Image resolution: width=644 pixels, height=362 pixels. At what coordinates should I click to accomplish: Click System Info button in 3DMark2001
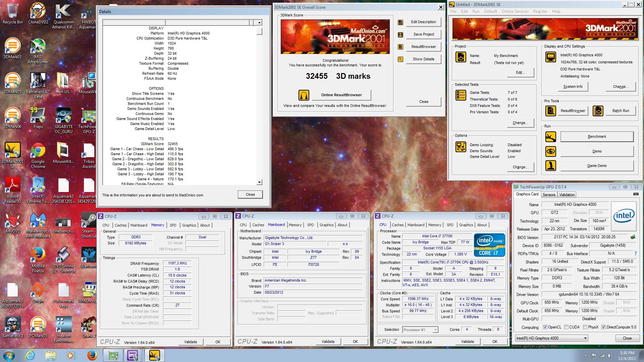(x=573, y=86)
